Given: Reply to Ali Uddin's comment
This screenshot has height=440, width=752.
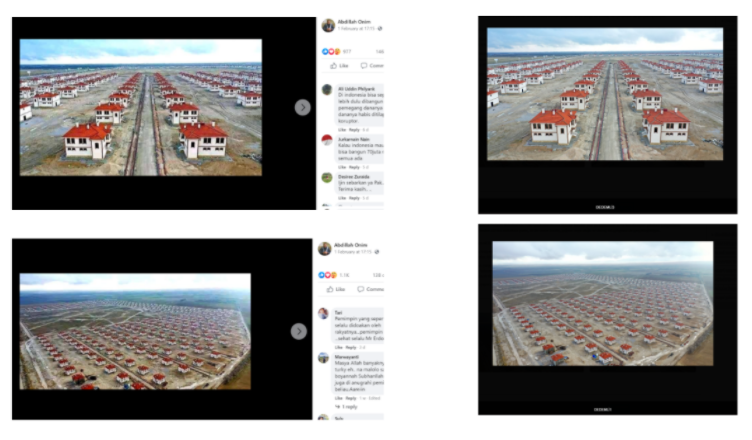Looking at the screenshot, I should [354, 130].
